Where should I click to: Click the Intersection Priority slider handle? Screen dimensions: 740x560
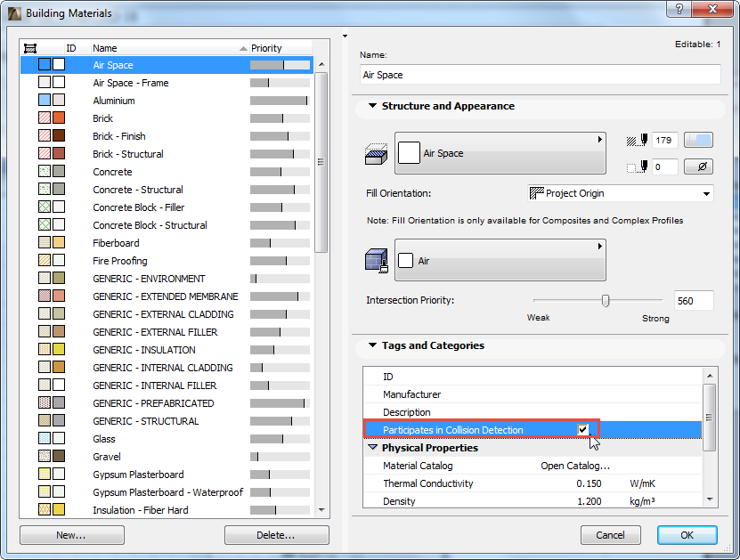(x=606, y=301)
